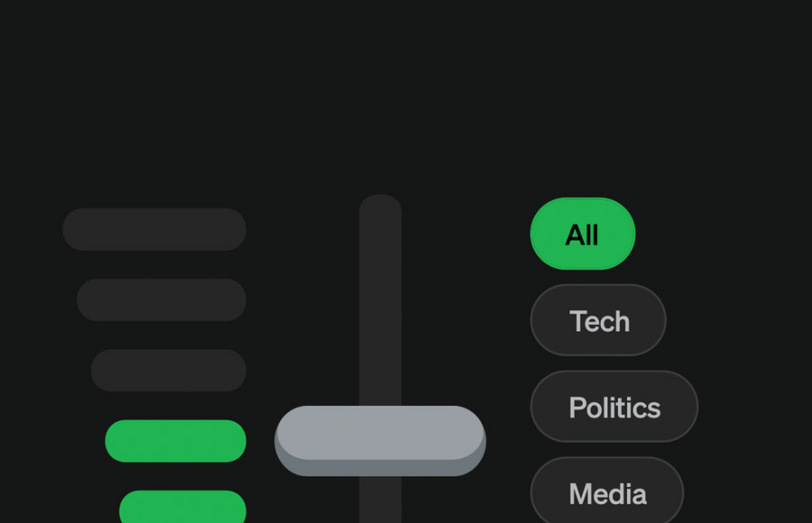Click the shortest dark gray bar

[169, 370]
